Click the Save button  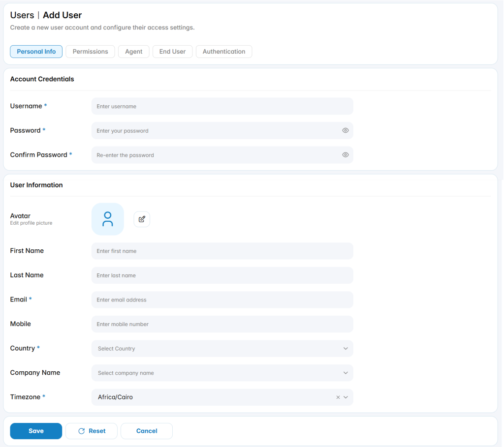pos(36,431)
